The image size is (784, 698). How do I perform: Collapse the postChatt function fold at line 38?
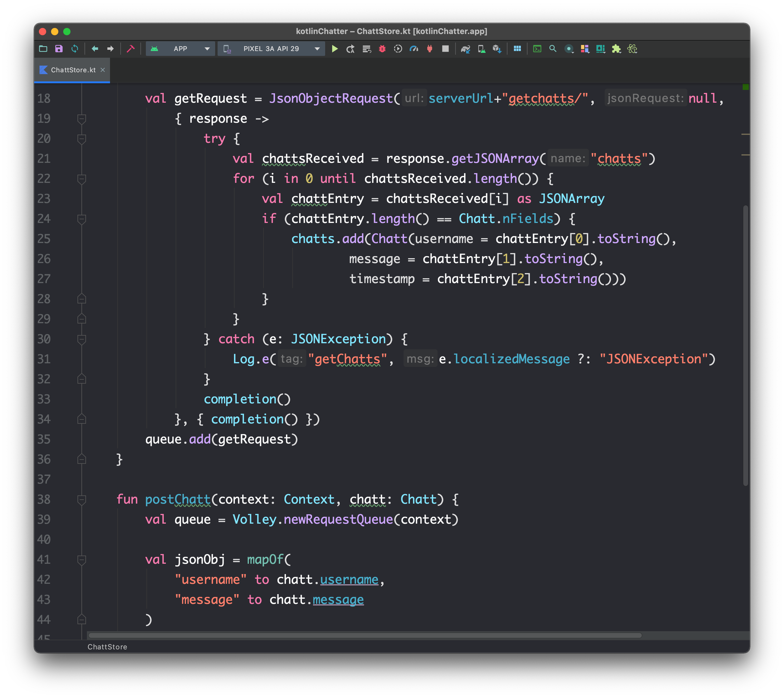[81, 499]
